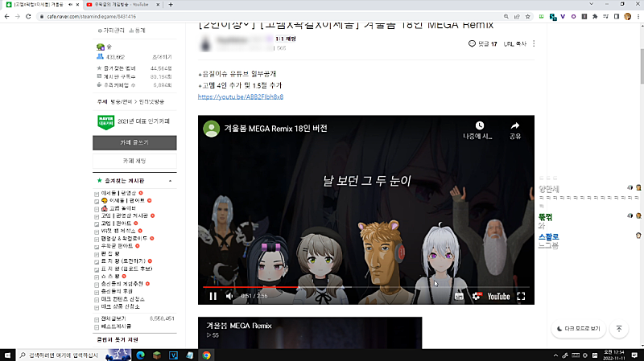
Task: Open the Chrome Extensions puzzle icon
Action: [x=595, y=16]
